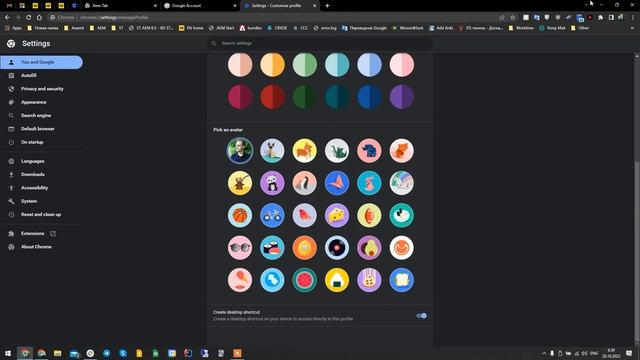Screen dimensions: 640x360
Task: Choose the cheese avatar
Action: point(337,215)
